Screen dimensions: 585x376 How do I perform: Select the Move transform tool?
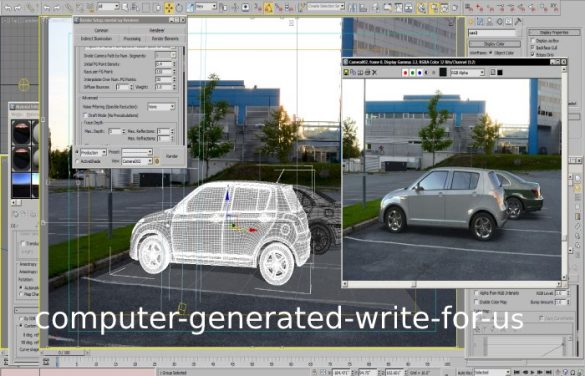click(169, 7)
